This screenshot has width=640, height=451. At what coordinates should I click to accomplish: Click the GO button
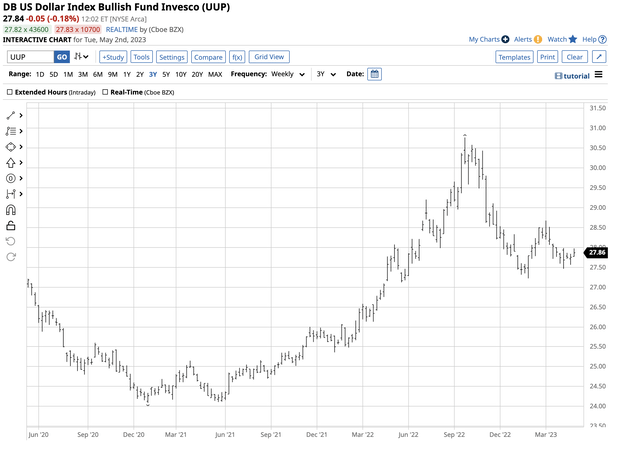coord(62,57)
